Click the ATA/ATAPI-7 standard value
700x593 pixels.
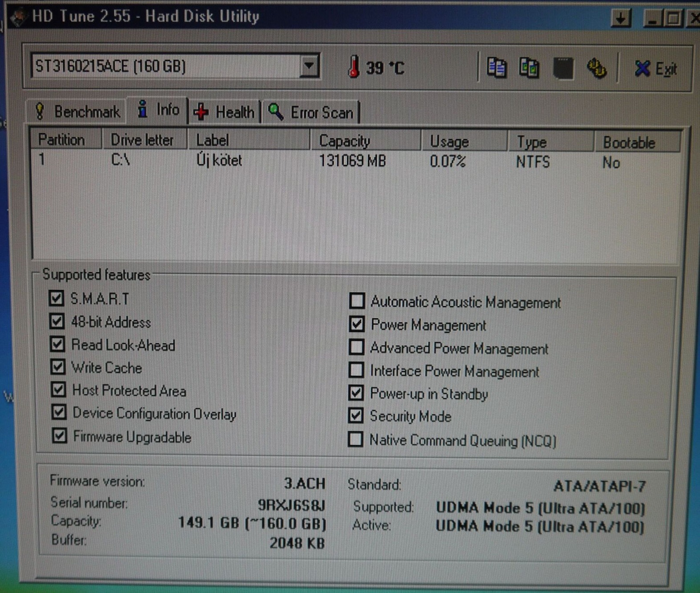tap(599, 486)
